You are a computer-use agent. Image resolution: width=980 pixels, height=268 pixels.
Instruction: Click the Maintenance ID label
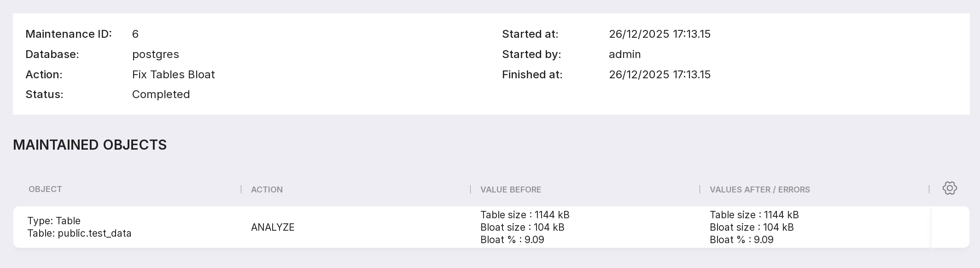(x=69, y=34)
